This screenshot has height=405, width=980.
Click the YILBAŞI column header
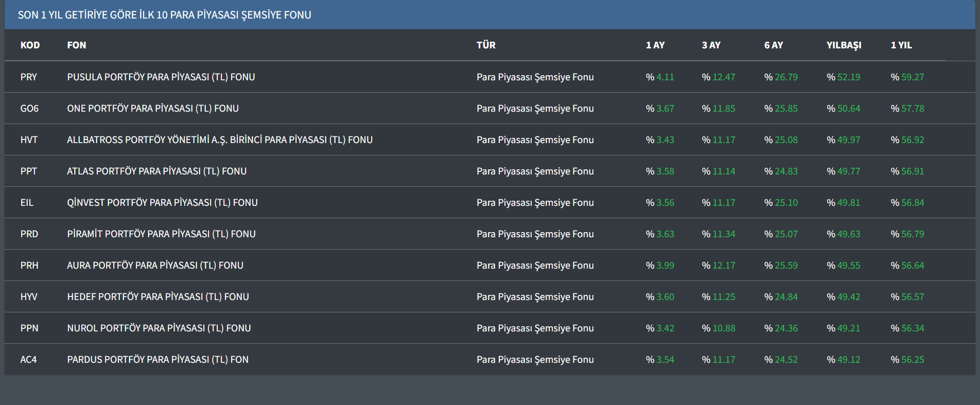[844, 45]
